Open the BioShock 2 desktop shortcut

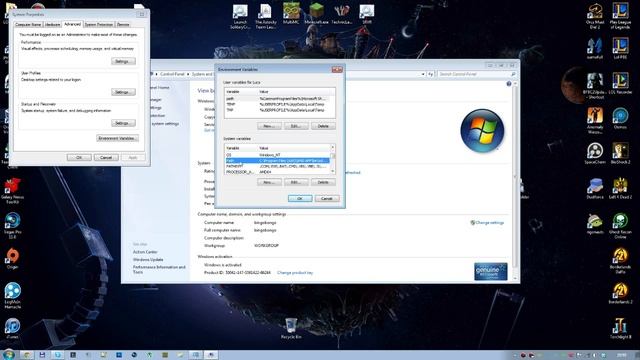[x=620, y=153]
